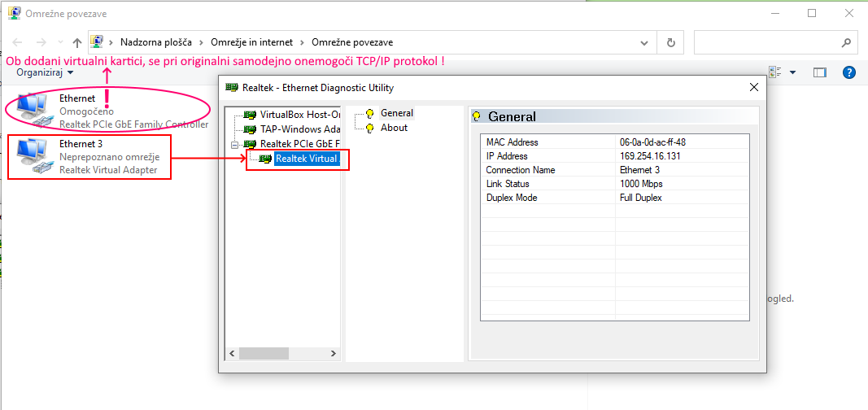Viewport: 868px width, 410px height.
Task: Select the Connection Name row label
Action: tap(521, 170)
